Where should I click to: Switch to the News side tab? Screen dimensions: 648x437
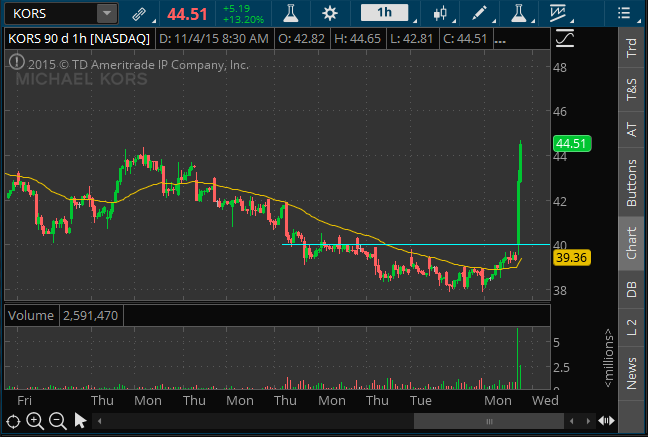631,374
